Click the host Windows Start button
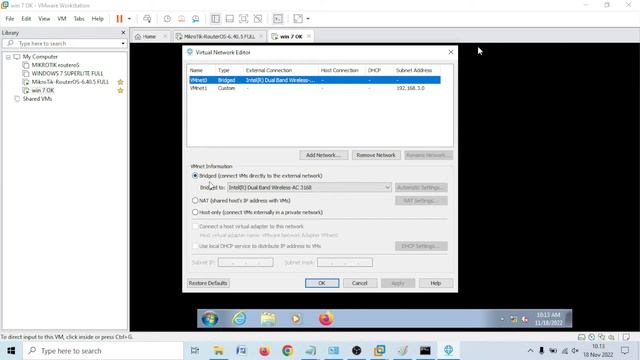This screenshot has height=360, width=640. pyautogui.click(x=11, y=351)
